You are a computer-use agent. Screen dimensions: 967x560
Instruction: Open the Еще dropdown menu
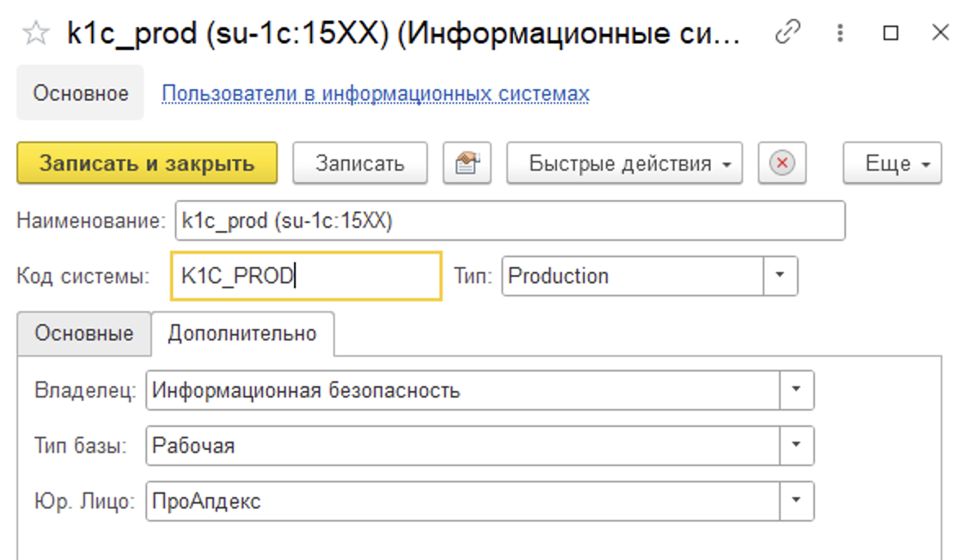tap(892, 163)
